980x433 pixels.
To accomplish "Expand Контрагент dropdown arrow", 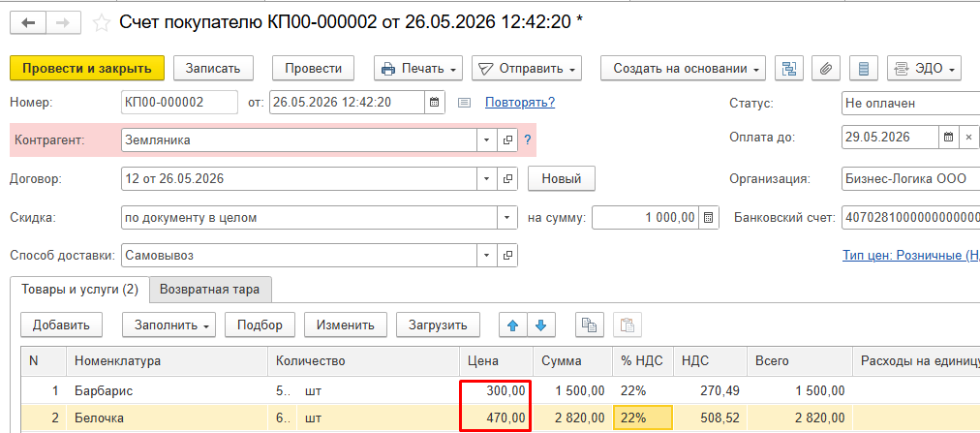I will (487, 139).
